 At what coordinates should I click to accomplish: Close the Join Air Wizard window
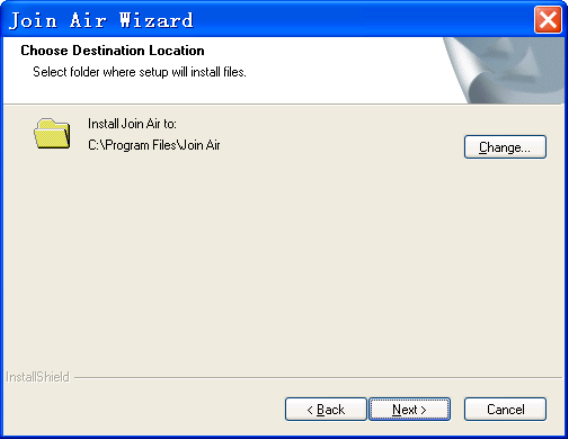pyautogui.click(x=548, y=20)
